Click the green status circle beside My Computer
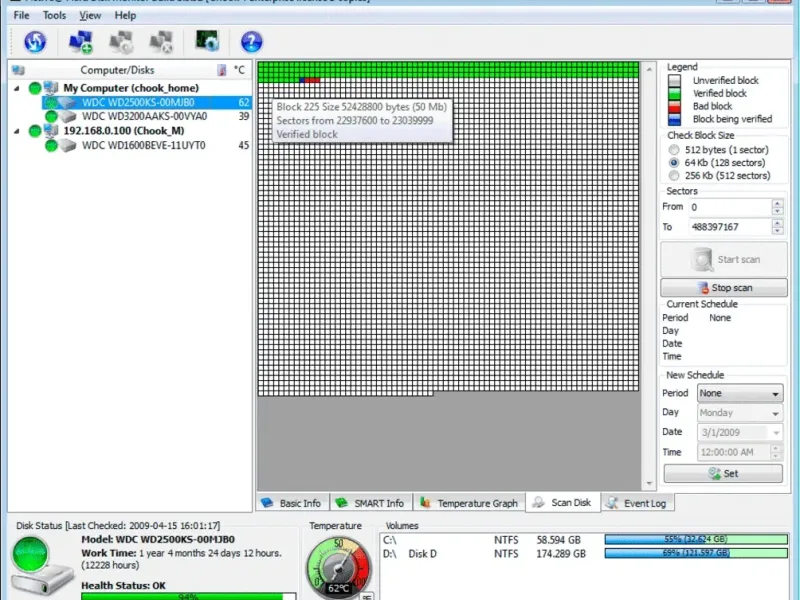The height and width of the screenshot is (600, 800). click(x=35, y=88)
